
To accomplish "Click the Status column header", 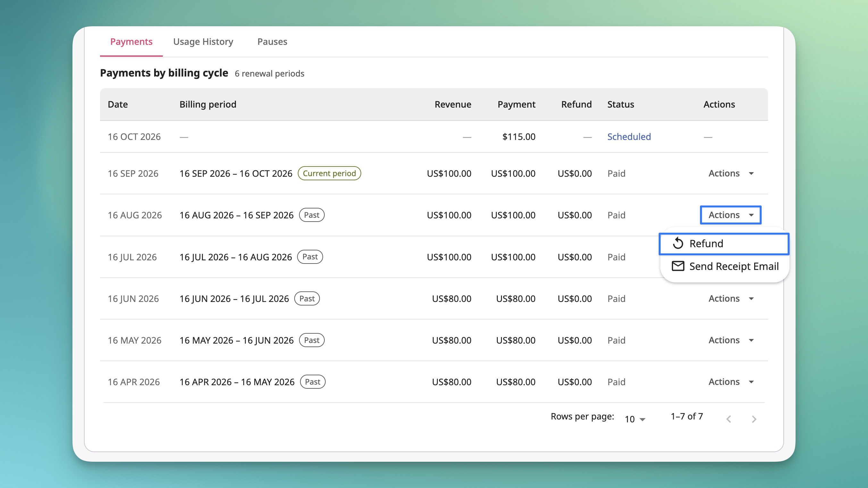I will coord(621,104).
